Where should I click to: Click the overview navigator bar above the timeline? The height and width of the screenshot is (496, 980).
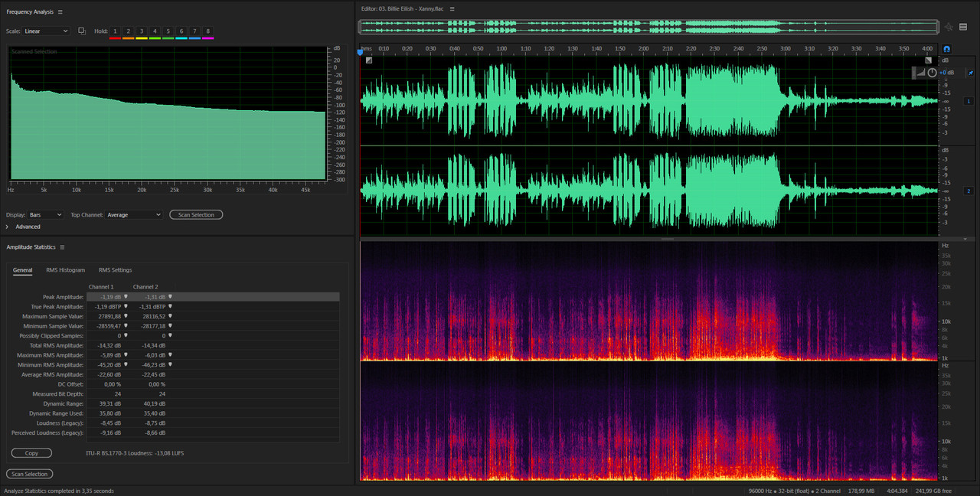[649, 27]
